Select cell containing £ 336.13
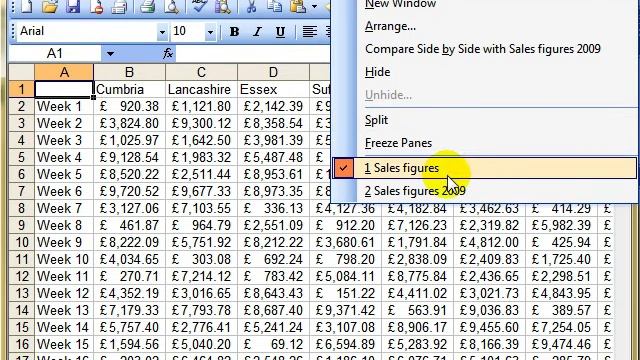The width and height of the screenshot is (640, 360). point(273,208)
